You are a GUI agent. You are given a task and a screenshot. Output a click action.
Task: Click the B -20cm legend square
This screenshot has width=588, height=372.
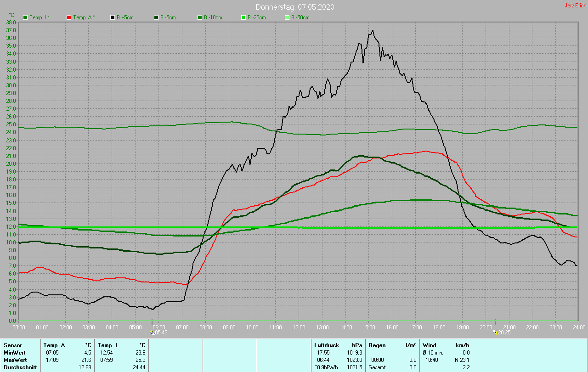point(243,17)
